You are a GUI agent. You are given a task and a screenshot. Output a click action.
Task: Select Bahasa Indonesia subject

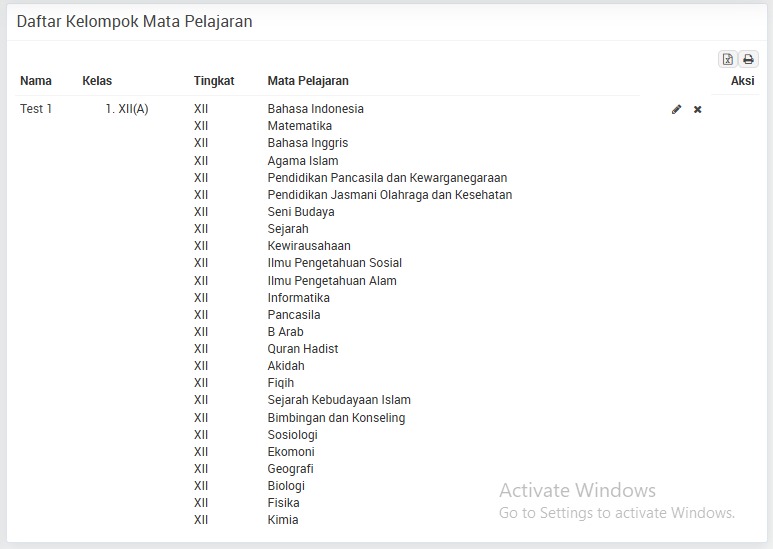point(316,109)
